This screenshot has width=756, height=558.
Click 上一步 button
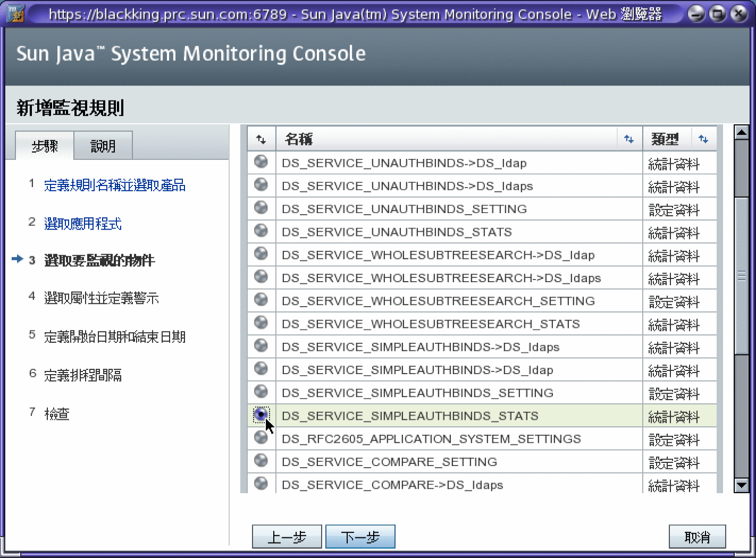tap(287, 537)
